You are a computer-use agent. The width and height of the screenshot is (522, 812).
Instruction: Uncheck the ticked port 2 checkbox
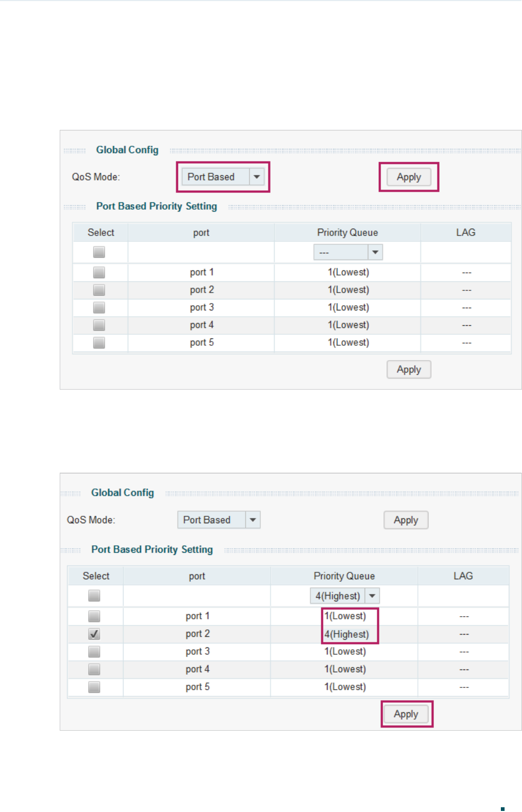point(94,634)
